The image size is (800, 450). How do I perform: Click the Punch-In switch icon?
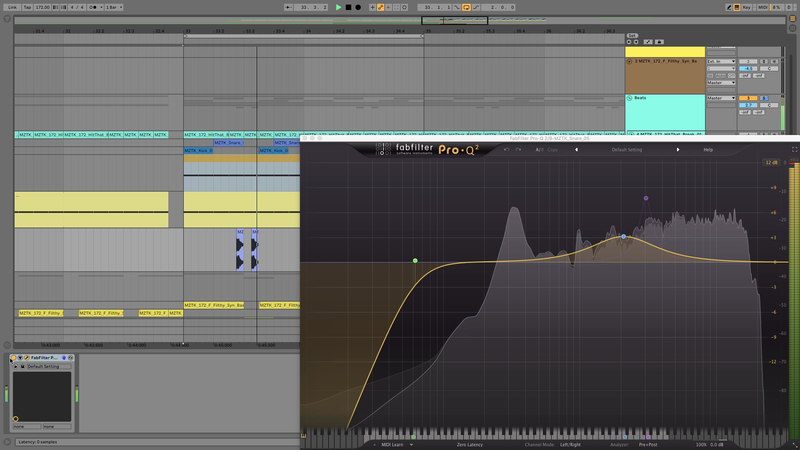[457, 7]
